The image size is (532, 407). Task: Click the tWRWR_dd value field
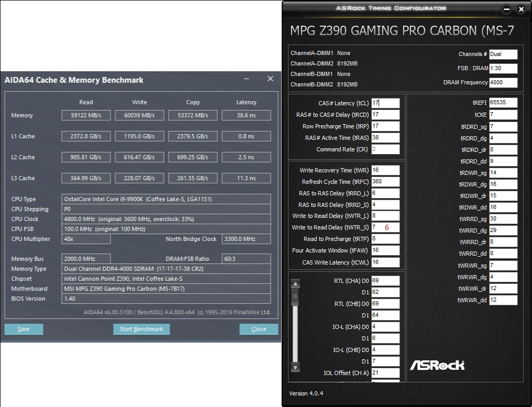503,300
